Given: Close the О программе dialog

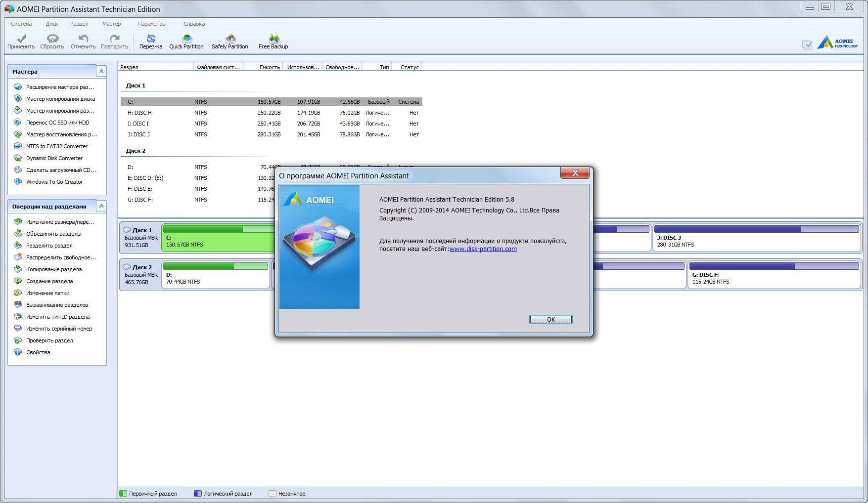Looking at the screenshot, I should click(x=575, y=173).
